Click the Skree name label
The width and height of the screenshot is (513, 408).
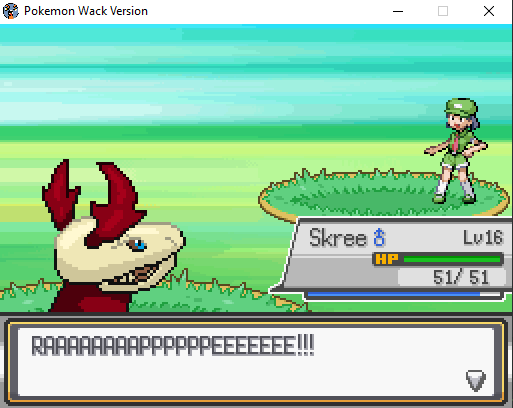coord(338,238)
